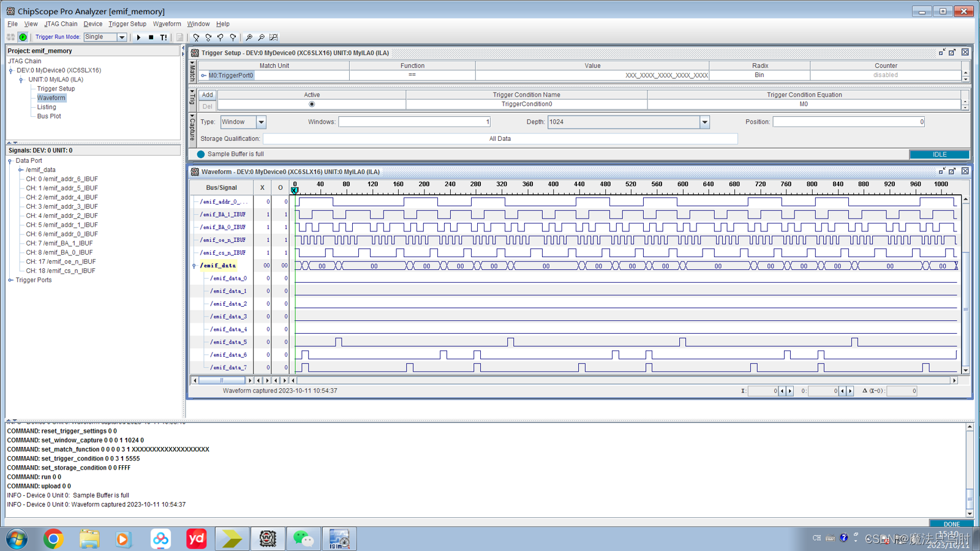The image size is (980, 551).
Task: Open the capture Type Window dropdown
Action: click(x=261, y=122)
